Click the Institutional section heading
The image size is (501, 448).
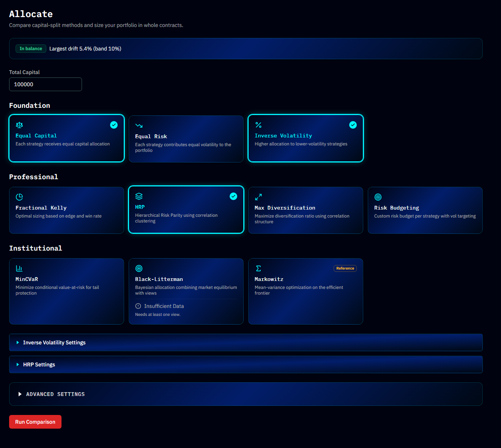click(x=35, y=248)
